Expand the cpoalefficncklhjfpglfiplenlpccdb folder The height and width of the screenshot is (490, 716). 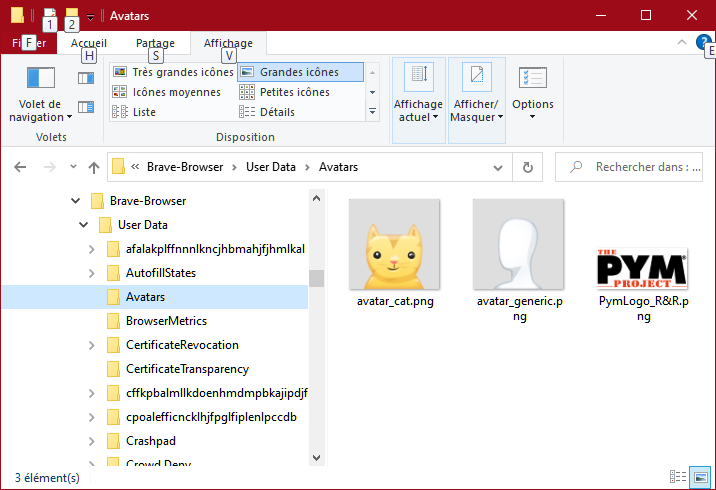click(x=92, y=417)
